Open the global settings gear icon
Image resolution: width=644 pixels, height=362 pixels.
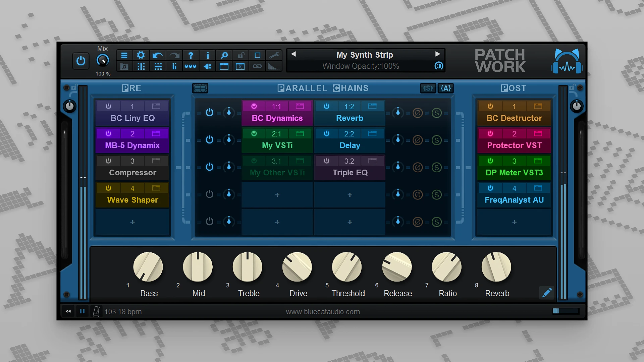pyautogui.click(x=141, y=55)
